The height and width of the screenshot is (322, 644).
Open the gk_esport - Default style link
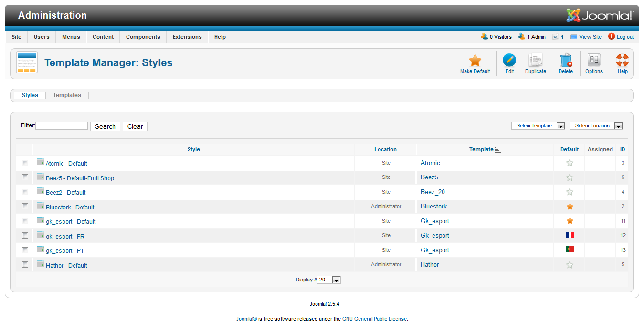pos(71,222)
